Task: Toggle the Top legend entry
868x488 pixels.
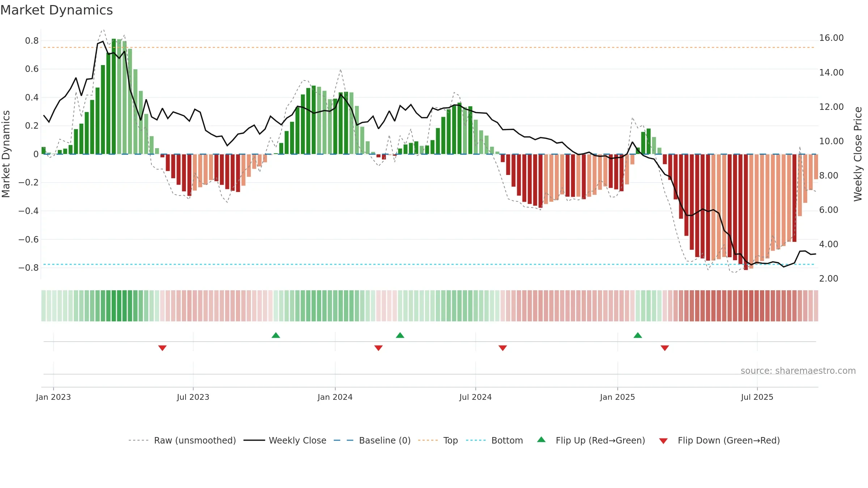Action: [438, 440]
